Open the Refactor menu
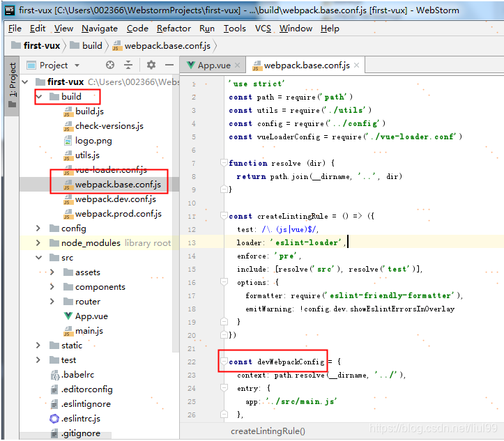The image size is (504, 441). click(174, 29)
